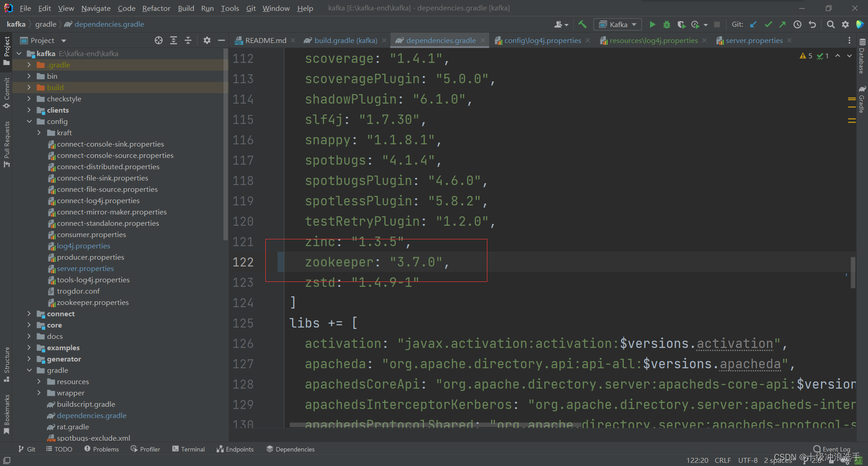Screen dimensions: 868x466
Task: Expand all in Project panel
Action: pos(174,40)
